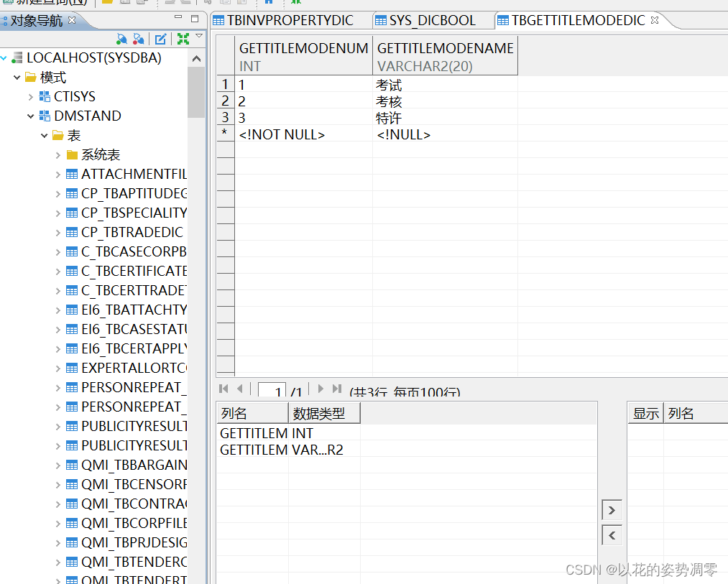Select the first PUBLICITYRESULT table item
Image resolution: width=728 pixels, height=584 pixels.
[x=134, y=426]
